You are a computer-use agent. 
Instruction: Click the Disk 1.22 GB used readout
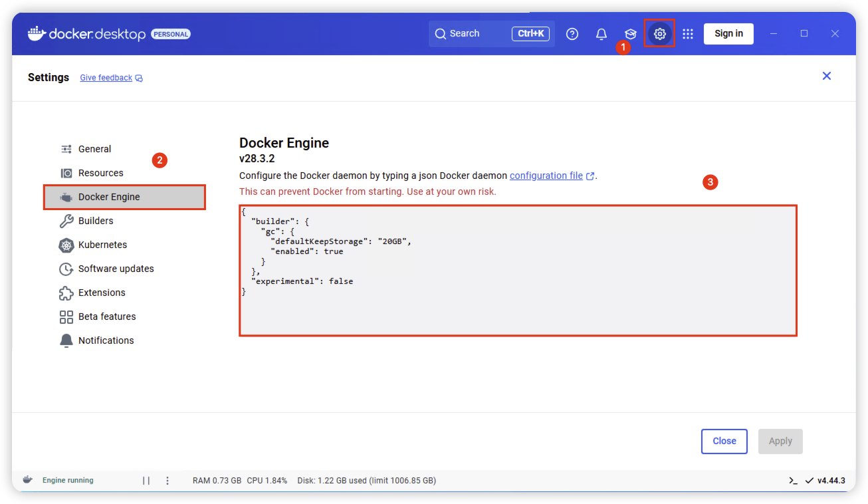click(x=367, y=480)
